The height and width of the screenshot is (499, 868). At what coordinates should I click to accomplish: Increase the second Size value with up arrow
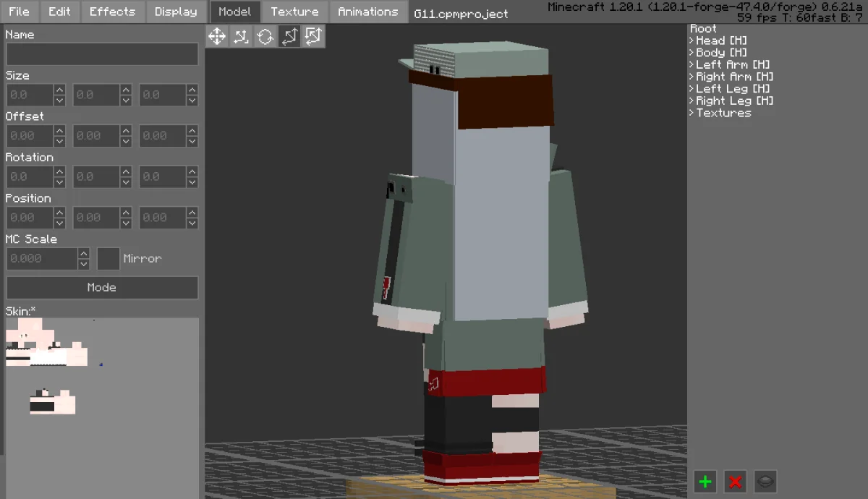(126, 90)
